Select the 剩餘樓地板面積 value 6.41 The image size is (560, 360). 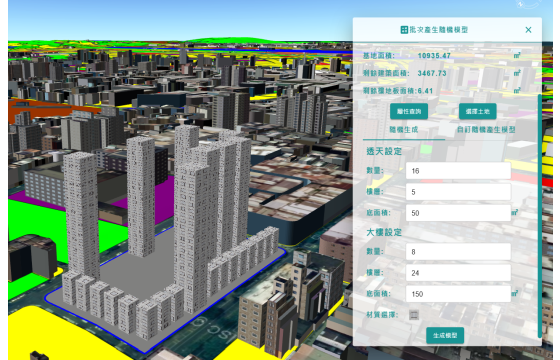pyautogui.click(x=425, y=91)
